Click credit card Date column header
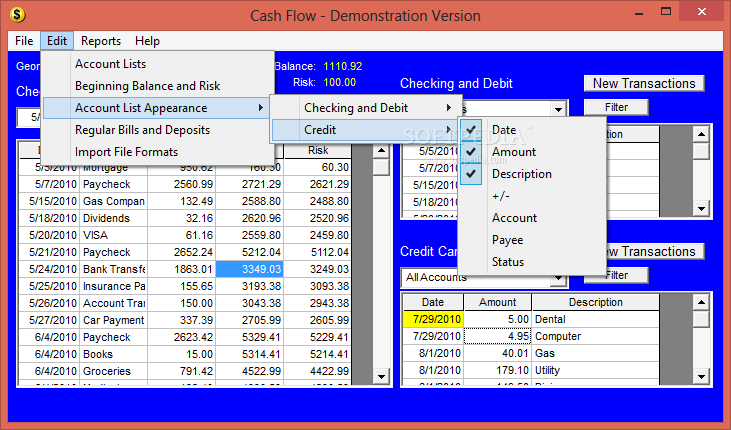 (x=433, y=302)
